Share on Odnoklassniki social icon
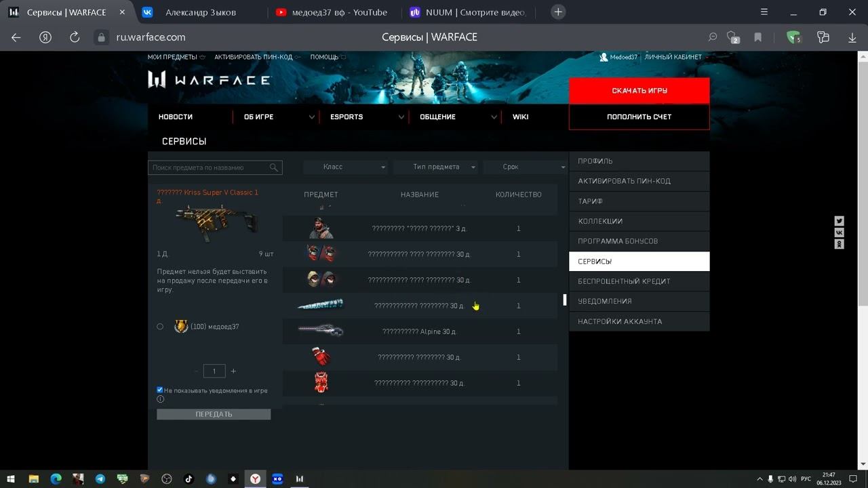 coord(839,244)
